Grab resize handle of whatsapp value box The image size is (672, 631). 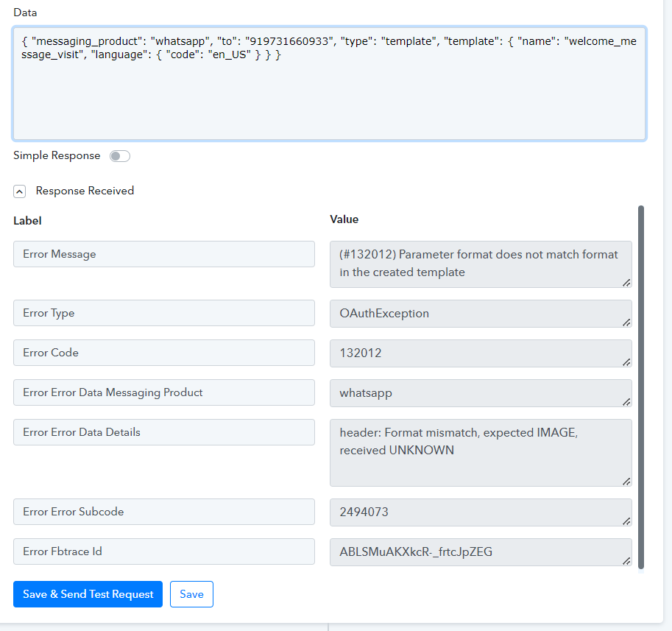click(x=626, y=402)
